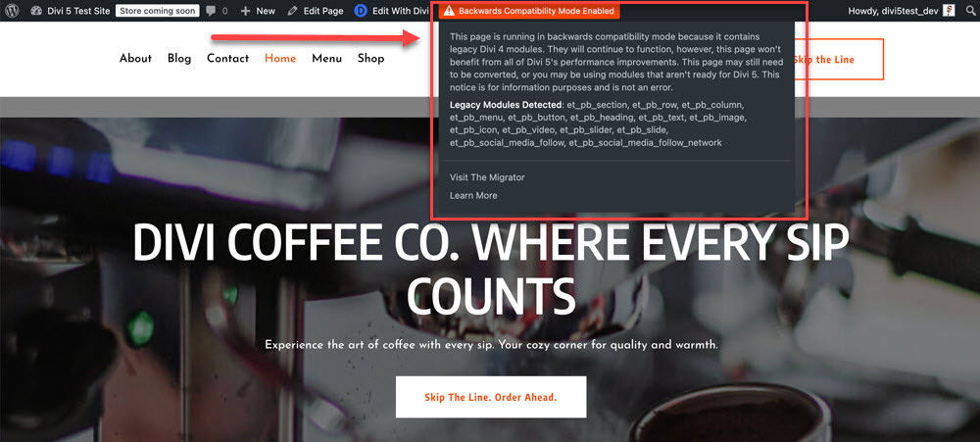980x442 pixels.
Task: Open the WordPress logo menu
Action: coord(14,11)
